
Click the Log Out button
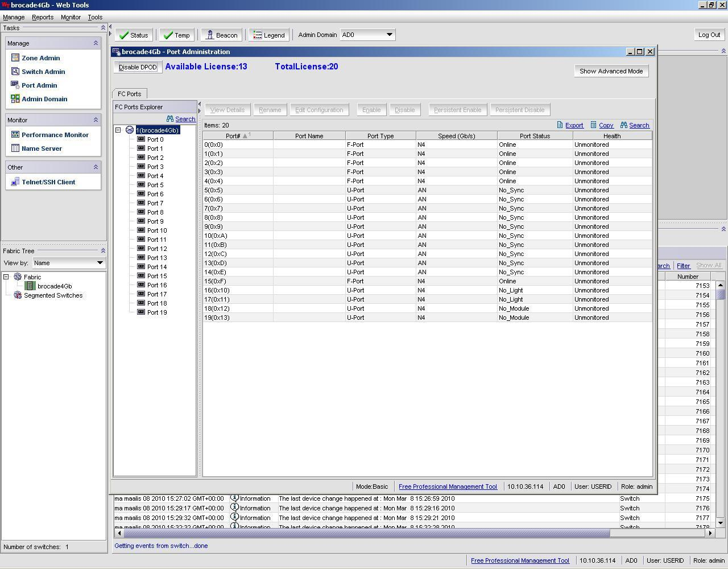coord(709,35)
